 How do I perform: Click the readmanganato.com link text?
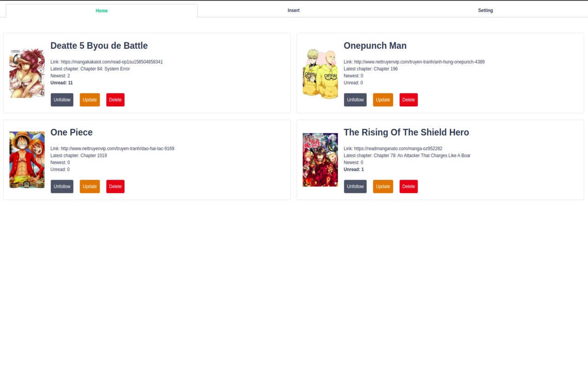(x=398, y=149)
